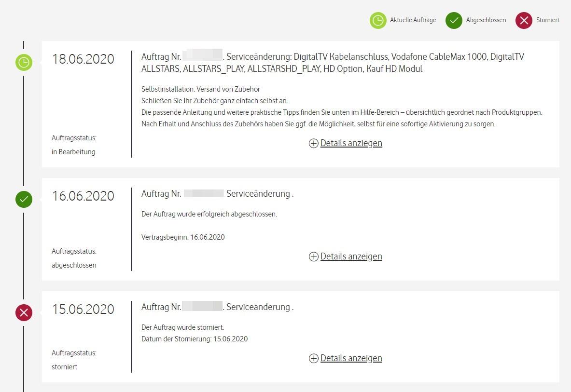571x392 pixels.
Task: Open 'Details anzeigen' for the storniert order
Action: 351,358
